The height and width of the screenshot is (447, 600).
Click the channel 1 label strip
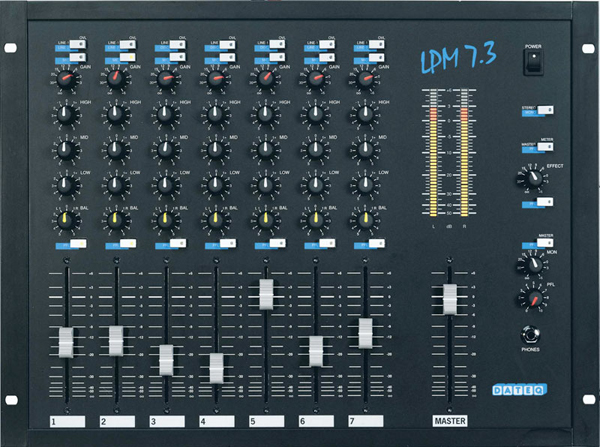click(67, 421)
